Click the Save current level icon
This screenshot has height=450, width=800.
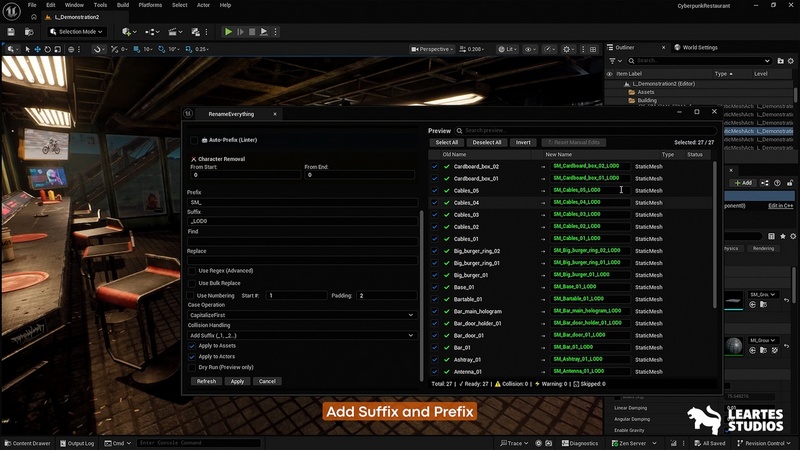(12, 32)
